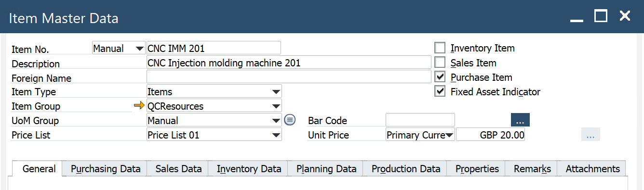Click the greyed ellipsis button after Unit Price
The height and width of the screenshot is (190, 644).
tap(590, 135)
